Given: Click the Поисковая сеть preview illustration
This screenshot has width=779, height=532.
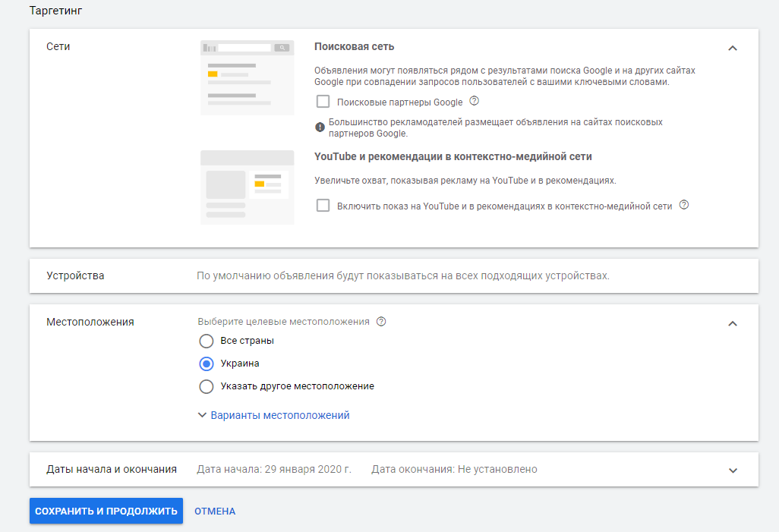Looking at the screenshot, I should [x=247, y=77].
